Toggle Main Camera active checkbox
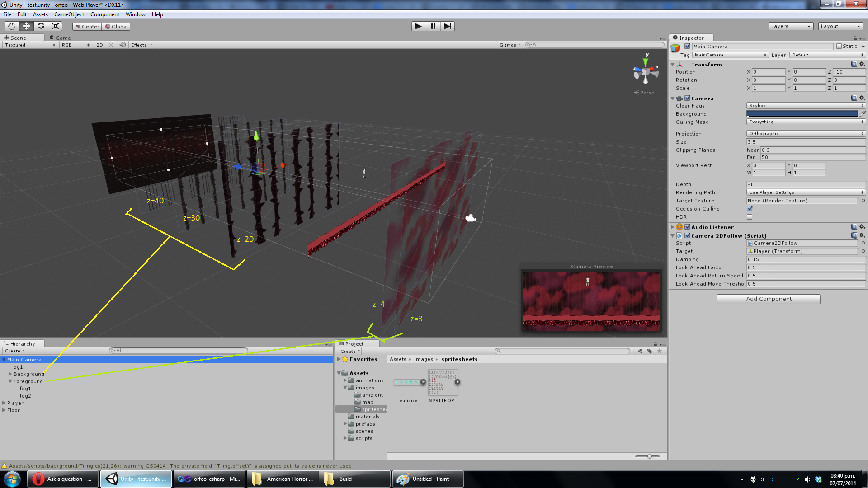 687,46
